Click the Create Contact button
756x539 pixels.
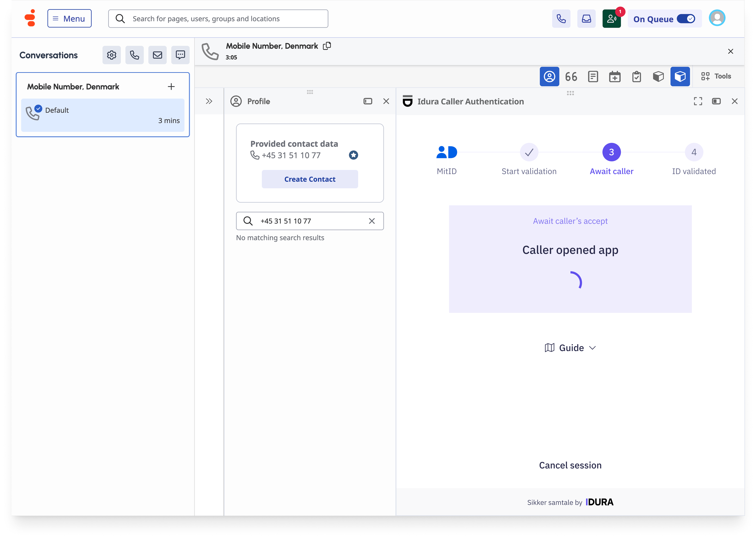[309, 179]
